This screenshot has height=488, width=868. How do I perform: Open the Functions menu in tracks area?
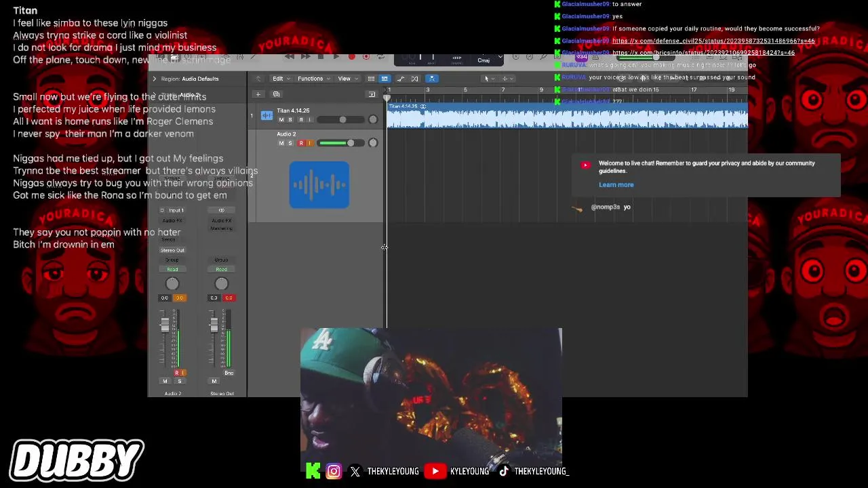[x=313, y=79]
